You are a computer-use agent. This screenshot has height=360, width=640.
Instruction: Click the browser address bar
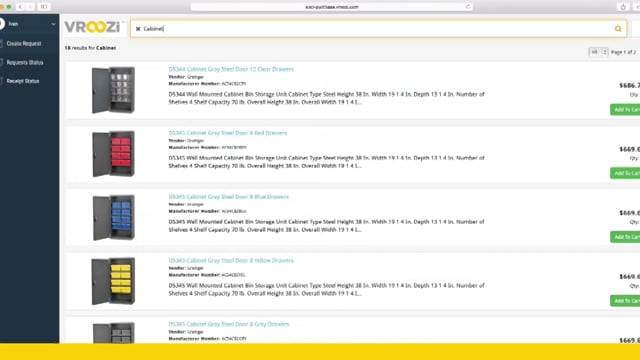pos(331,7)
